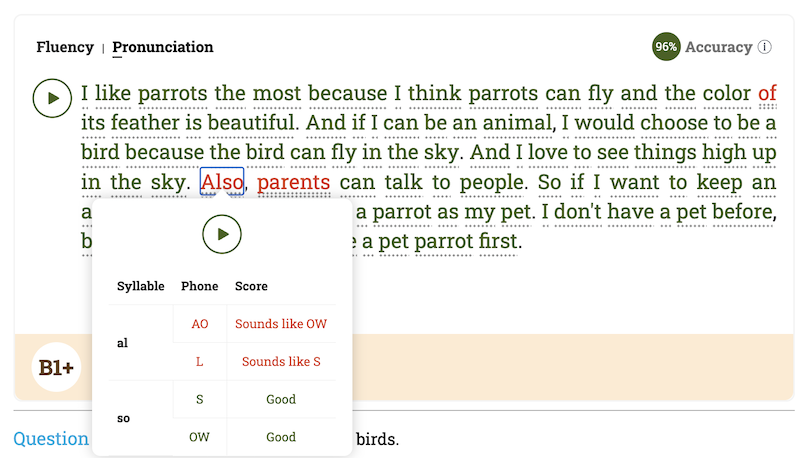Click the mispronounced word "parents"
Viewport: 800px width, 458px height.
pos(293,183)
